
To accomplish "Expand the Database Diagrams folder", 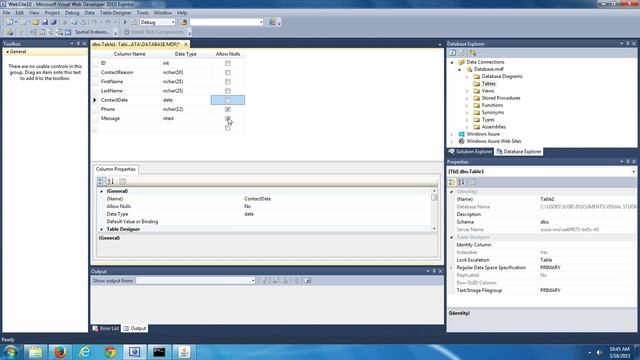I will tap(467, 77).
